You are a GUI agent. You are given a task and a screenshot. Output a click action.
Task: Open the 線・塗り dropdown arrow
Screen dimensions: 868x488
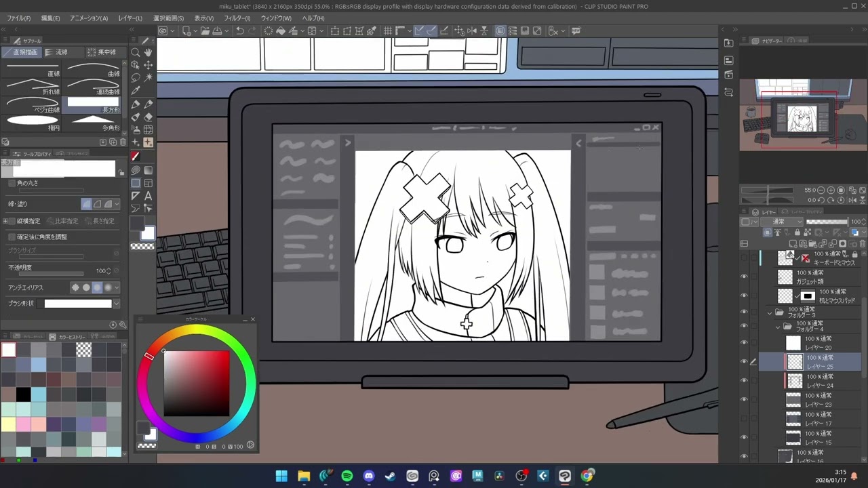pyautogui.click(x=116, y=204)
